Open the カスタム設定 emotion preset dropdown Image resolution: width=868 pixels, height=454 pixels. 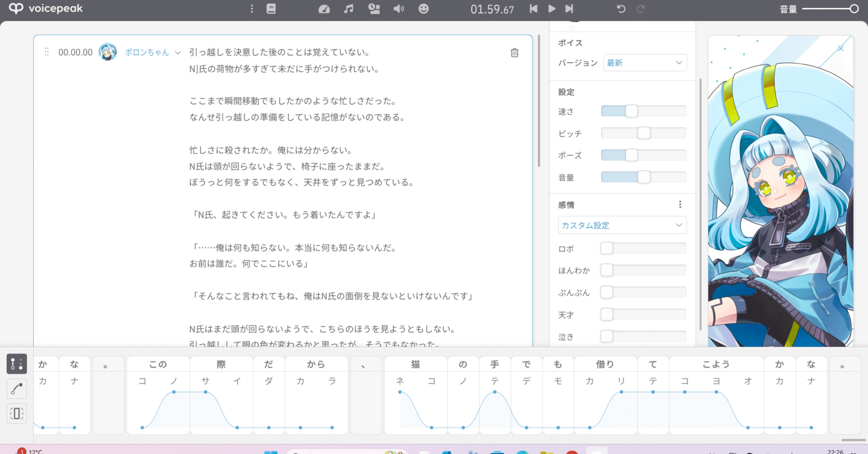(622, 225)
